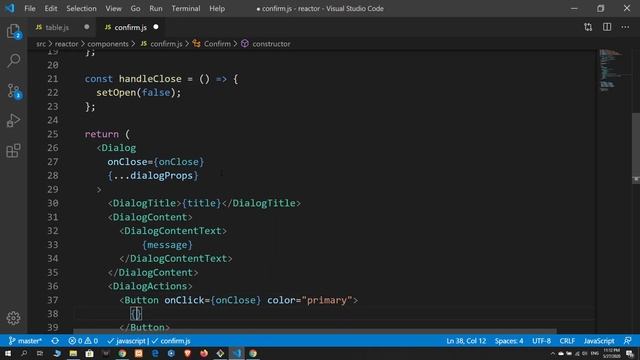This screenshot has height=360, width=640.
Task: Click the Synchronize Changes icon in status bar
Action: 55,341
